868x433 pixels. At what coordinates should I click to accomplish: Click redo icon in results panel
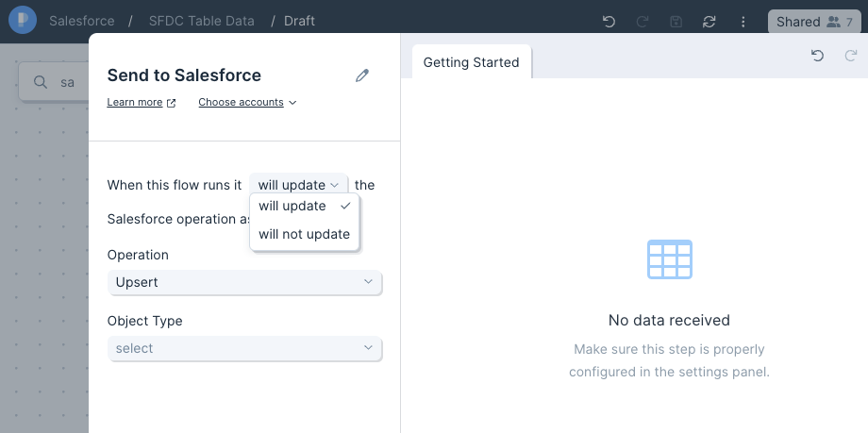coord(851,56)
